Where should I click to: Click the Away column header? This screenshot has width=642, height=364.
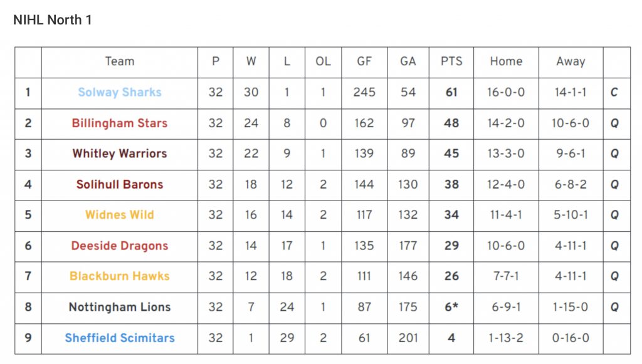tap(571, 61)
